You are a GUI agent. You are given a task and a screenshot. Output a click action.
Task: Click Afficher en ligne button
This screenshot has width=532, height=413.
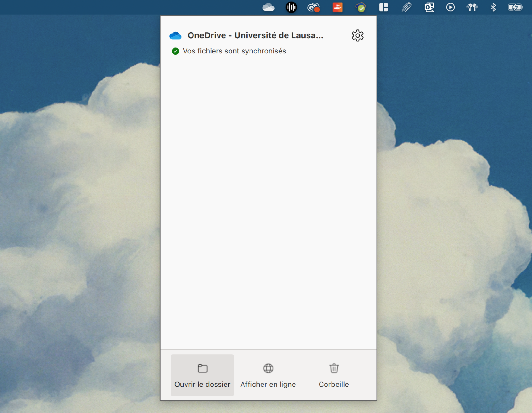(268, 375)
